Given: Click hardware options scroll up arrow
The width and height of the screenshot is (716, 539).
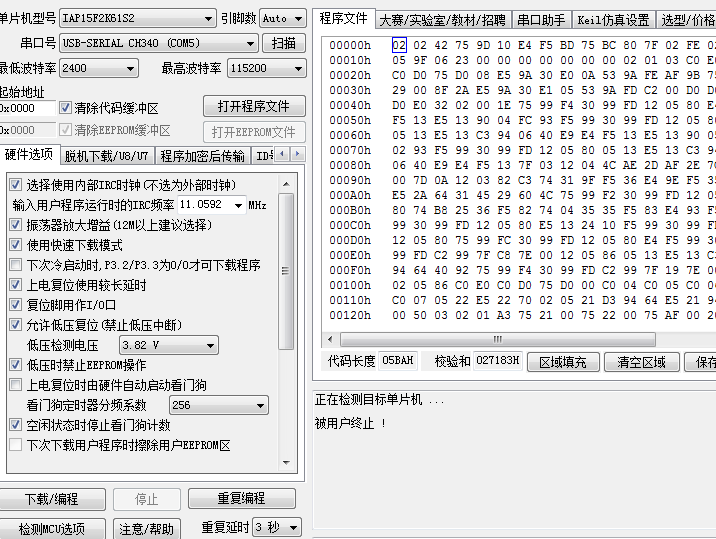Looking at the screenshot, I should (286, 184).
